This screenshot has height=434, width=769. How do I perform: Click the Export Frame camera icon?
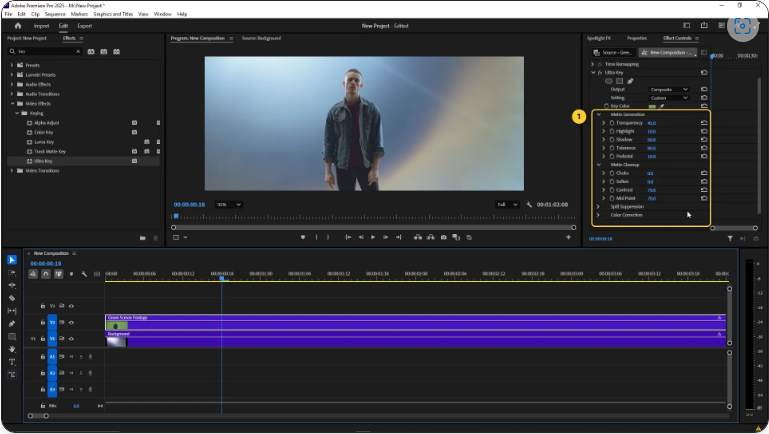tap(443, 237)
